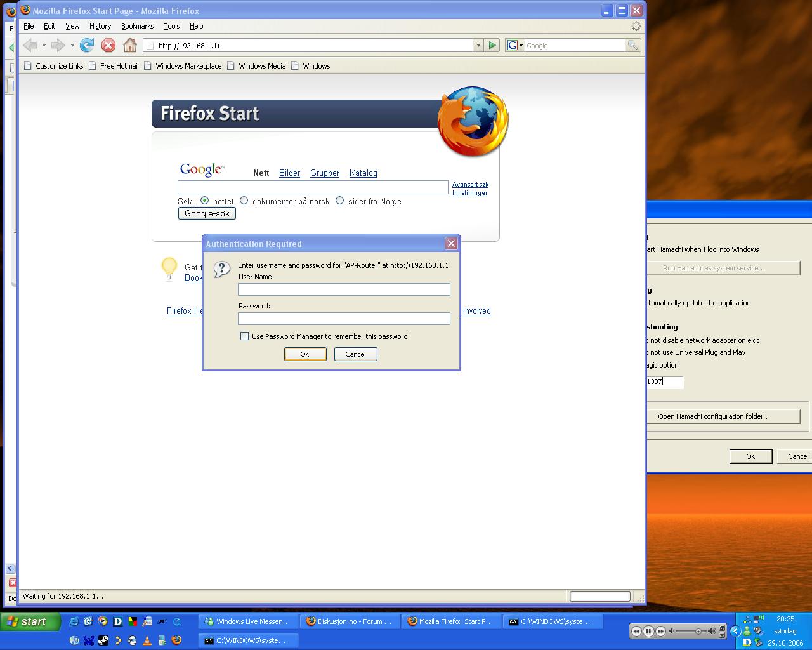Click the mini player Next track button
The height and width of the screenshot is (650, 812).
click(660, 631)
